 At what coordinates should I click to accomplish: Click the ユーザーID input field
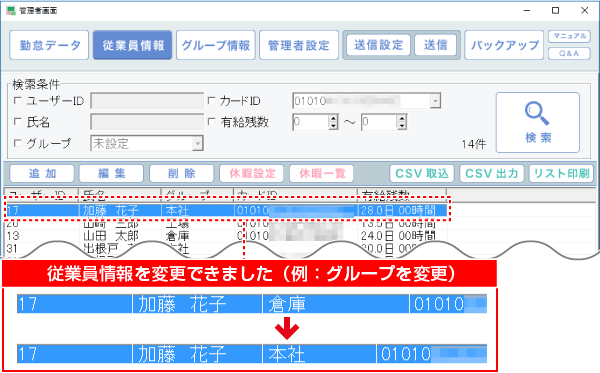[x=147, y=101]
